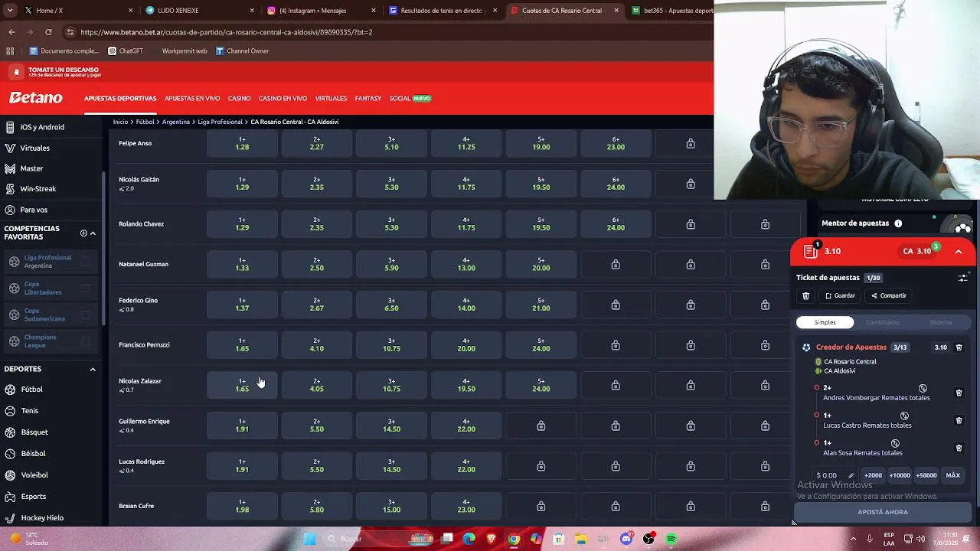Show Mentor de apuestas info icon
The width and height of the screenshot is (980, 551).
(898, 223)
